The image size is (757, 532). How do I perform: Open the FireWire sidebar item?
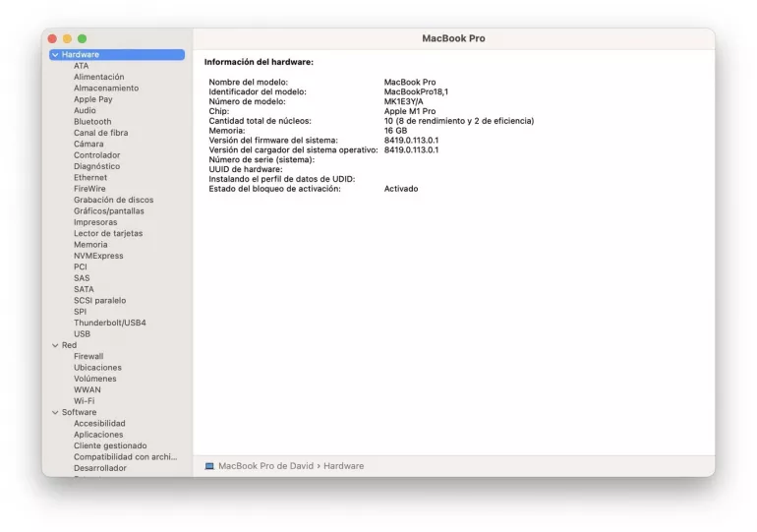coord(89,189)
